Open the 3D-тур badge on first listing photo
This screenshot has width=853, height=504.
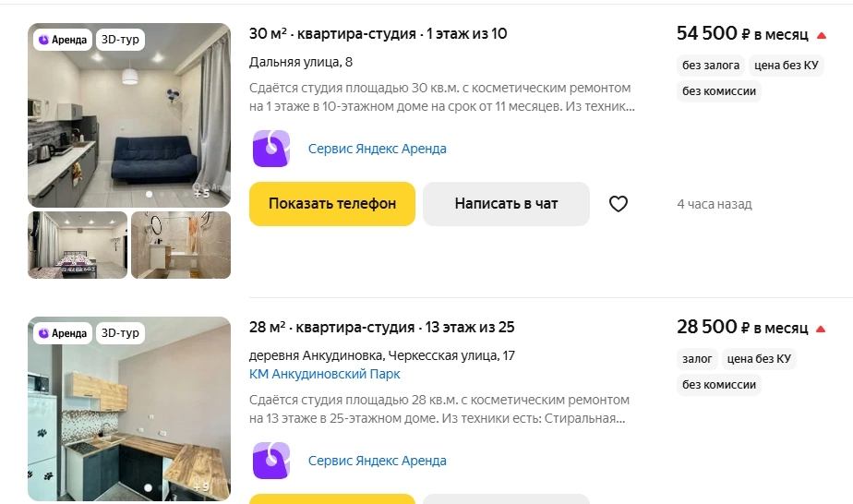[x=120, y=40]
